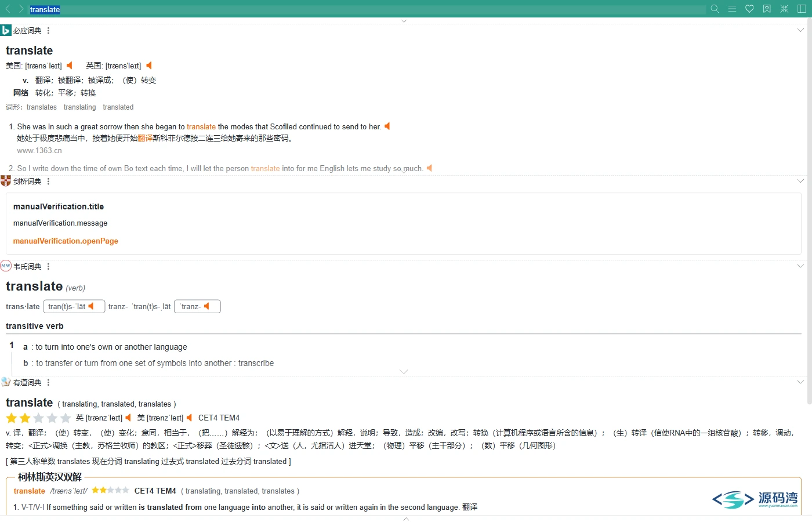This screenshot has width=812, height=522.
Task: Click the word form 'translates'
Action: pos(42,107)
